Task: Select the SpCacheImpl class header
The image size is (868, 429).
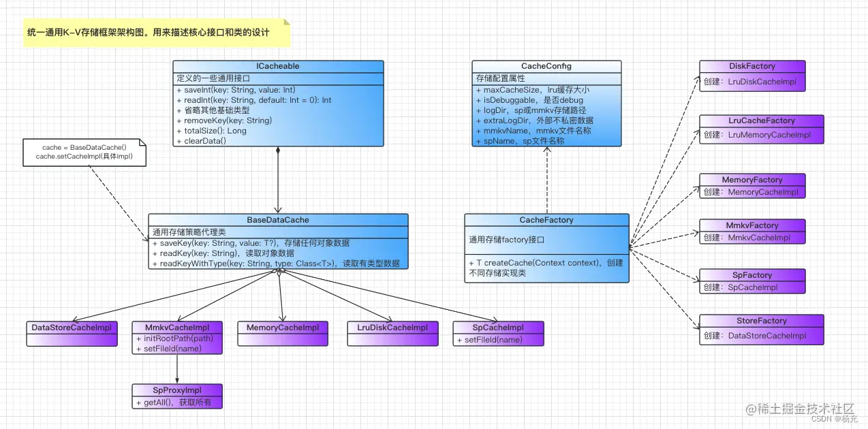Action: click(x=498, y=328)
